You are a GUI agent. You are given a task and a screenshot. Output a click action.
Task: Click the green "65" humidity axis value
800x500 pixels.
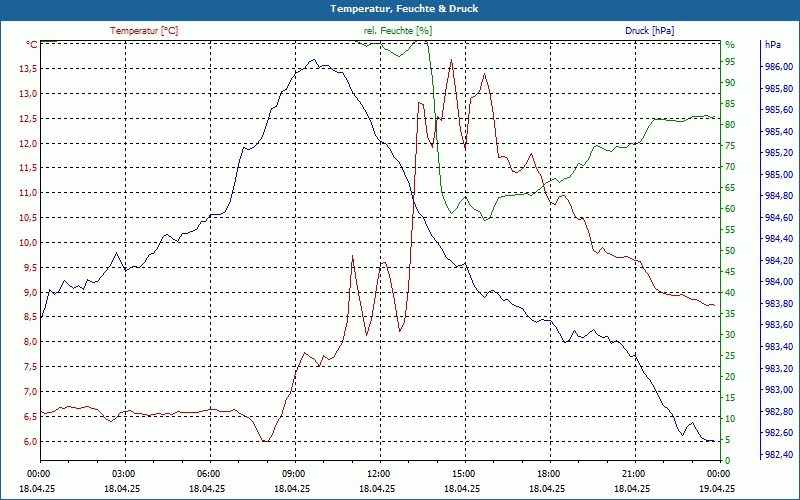click(730, 188)
